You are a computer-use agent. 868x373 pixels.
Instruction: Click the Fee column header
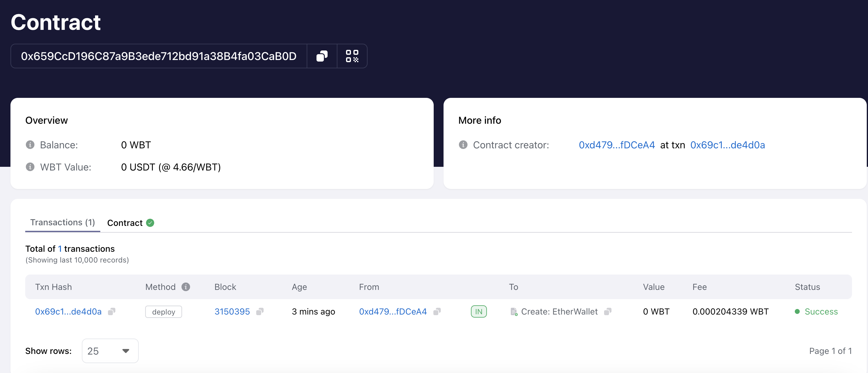[x=699, y=287]
